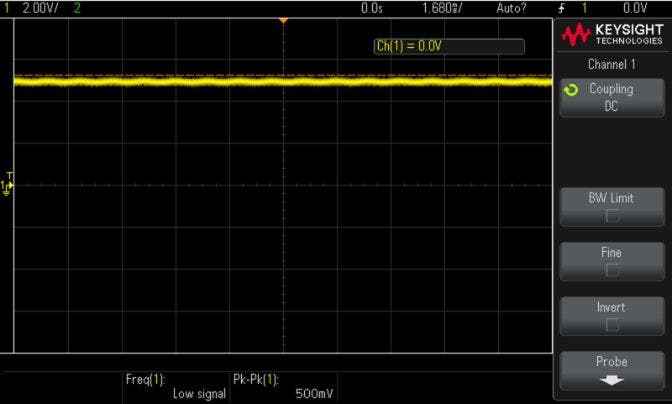Enable the BW Limit checkbox

611,214
